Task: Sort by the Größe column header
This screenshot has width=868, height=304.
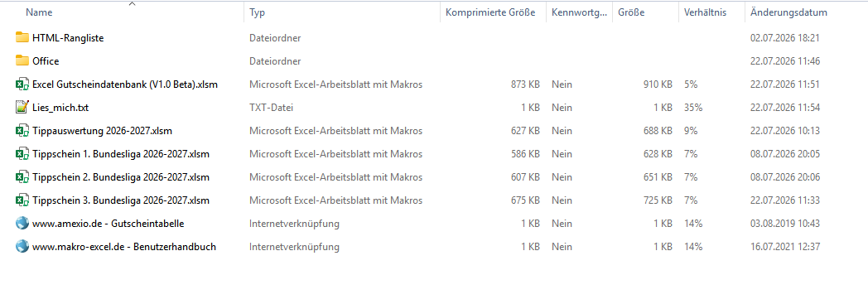Action: (x=645, y=12)
